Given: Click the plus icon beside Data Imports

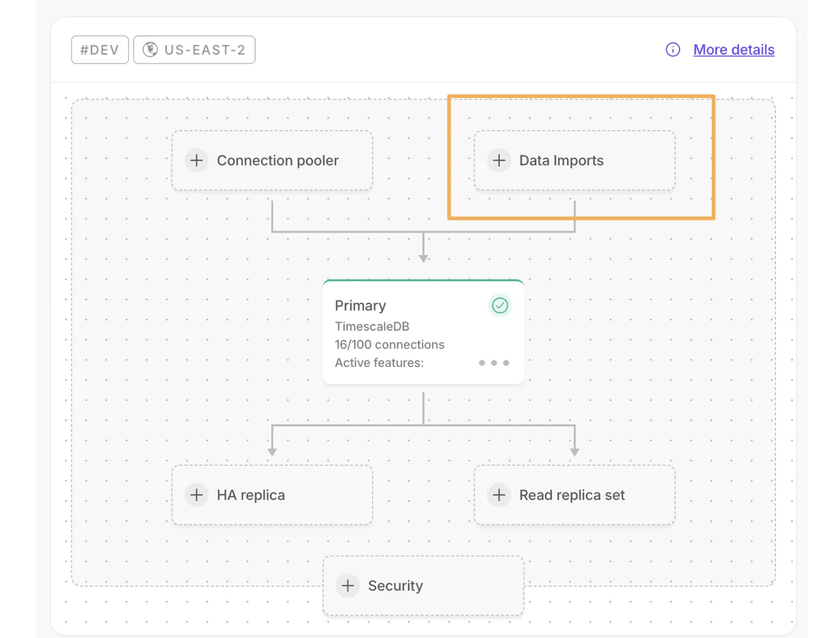Looking at the screenshot, I should point(499,160).
